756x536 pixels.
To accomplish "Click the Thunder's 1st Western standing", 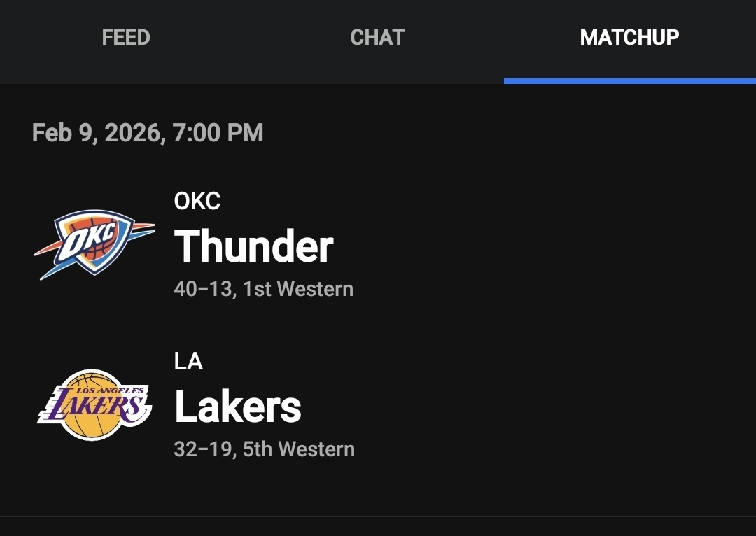I will point(298,289).
